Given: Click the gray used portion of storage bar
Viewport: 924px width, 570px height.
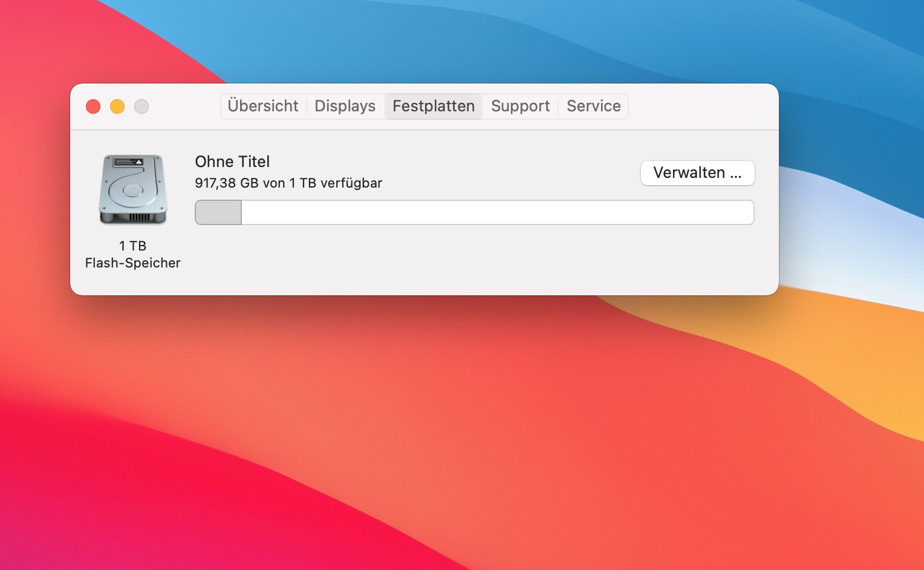Looking at the screenshot, I should pos(218,213).
